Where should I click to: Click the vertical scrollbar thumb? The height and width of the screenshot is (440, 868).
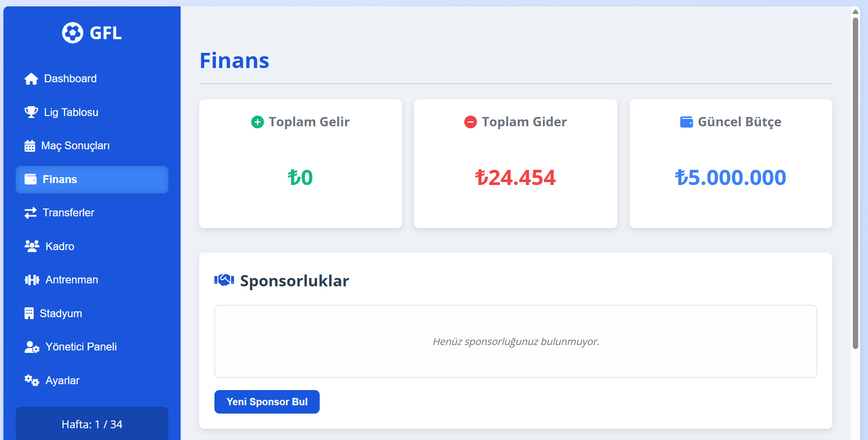pyautogui.click(x=856, y=184)
